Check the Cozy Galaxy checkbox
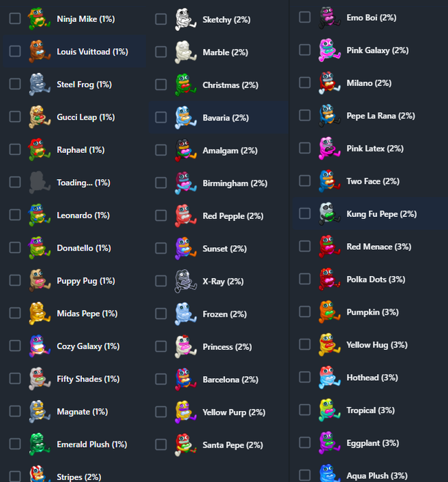Viewport: 448px width, 482px height. 14,346
